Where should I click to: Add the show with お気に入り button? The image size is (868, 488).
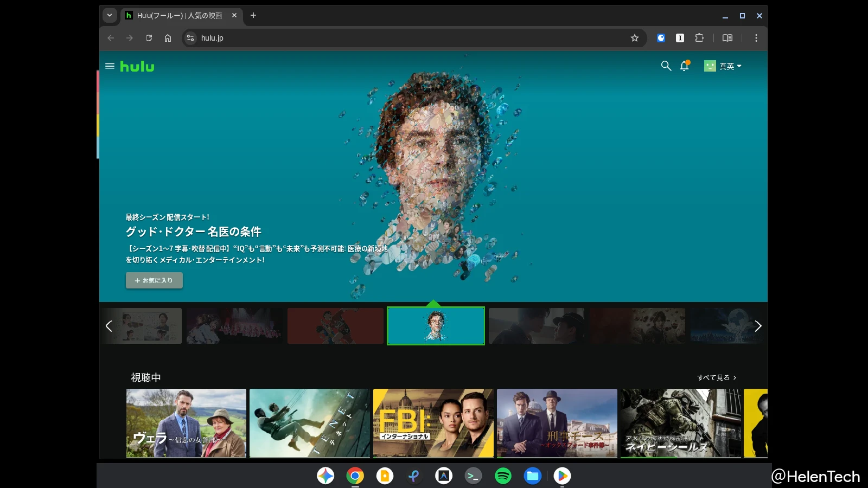154,280
